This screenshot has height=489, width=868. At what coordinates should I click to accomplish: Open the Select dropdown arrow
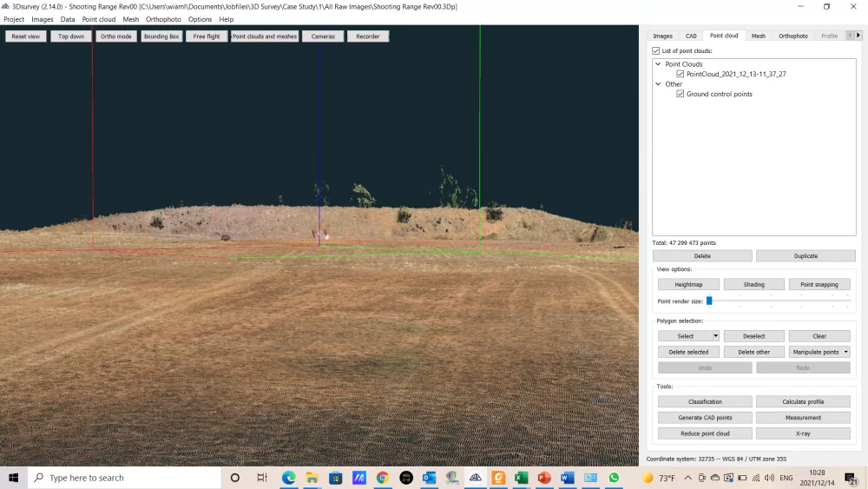coord(716,336)
